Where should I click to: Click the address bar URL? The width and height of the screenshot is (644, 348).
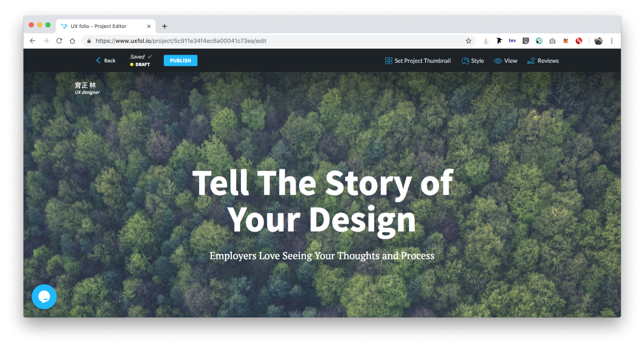click(x=180, y=41)
